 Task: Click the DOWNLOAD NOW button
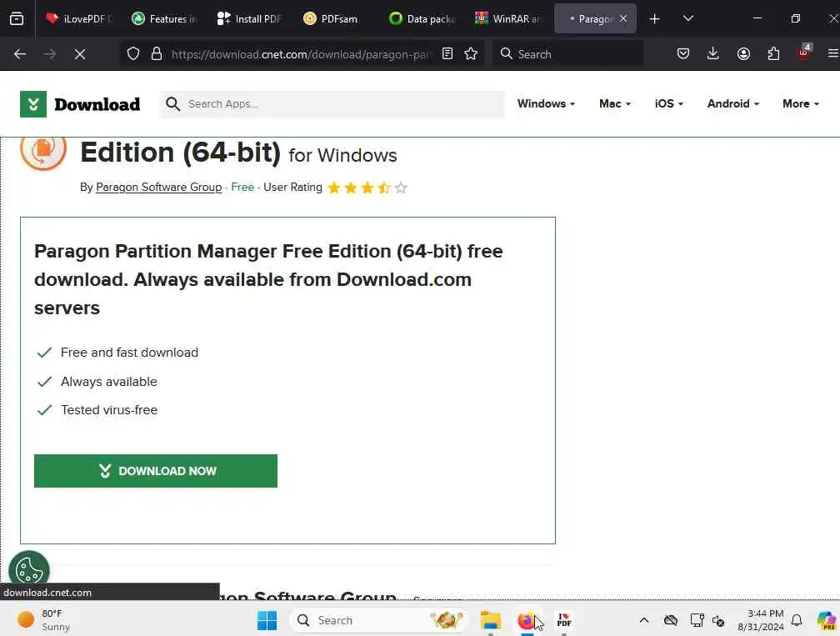click(x=156, y=471)
